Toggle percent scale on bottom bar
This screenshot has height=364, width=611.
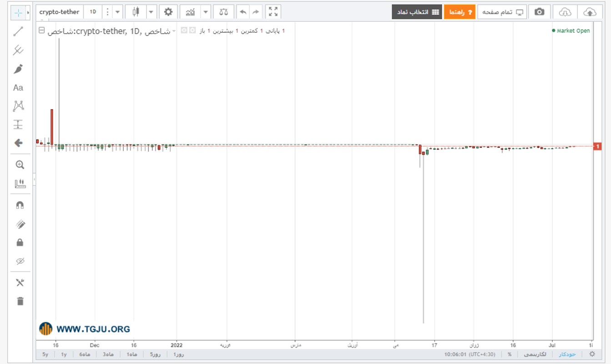point(510,354)
